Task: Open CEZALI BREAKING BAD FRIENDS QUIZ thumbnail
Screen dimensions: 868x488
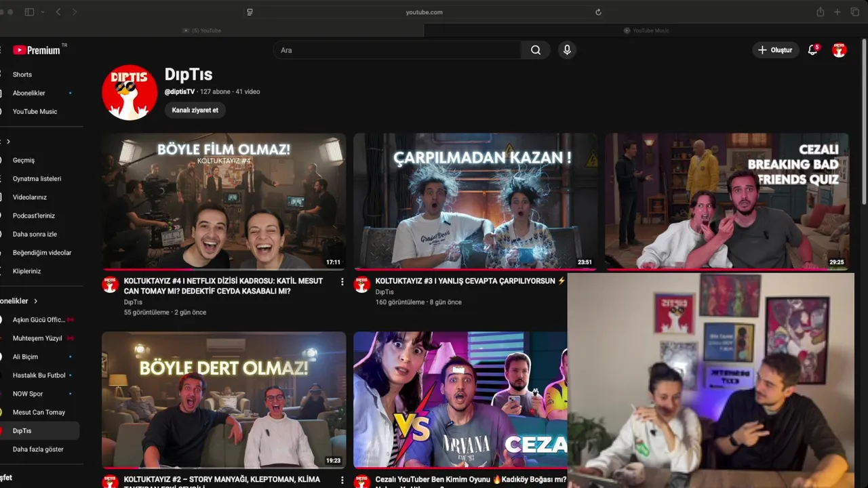Action: pos(727,201)
